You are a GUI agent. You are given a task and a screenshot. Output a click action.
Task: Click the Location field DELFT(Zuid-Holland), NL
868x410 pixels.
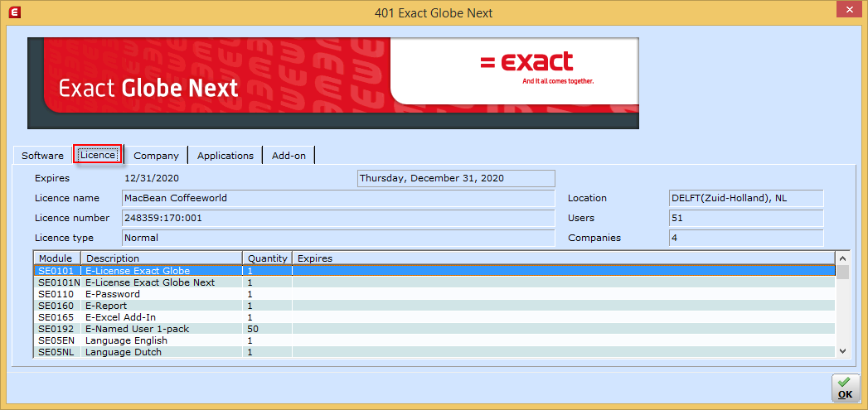(745, 198)
